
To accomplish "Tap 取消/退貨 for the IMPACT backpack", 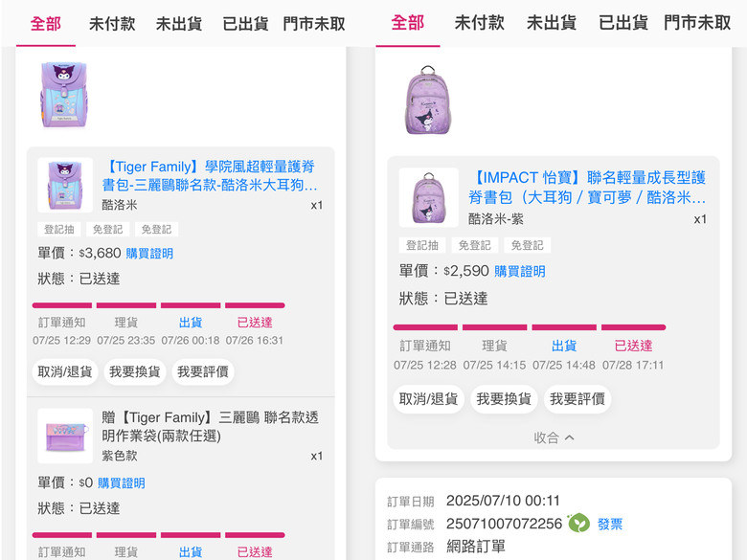I will tap(428, 398).
